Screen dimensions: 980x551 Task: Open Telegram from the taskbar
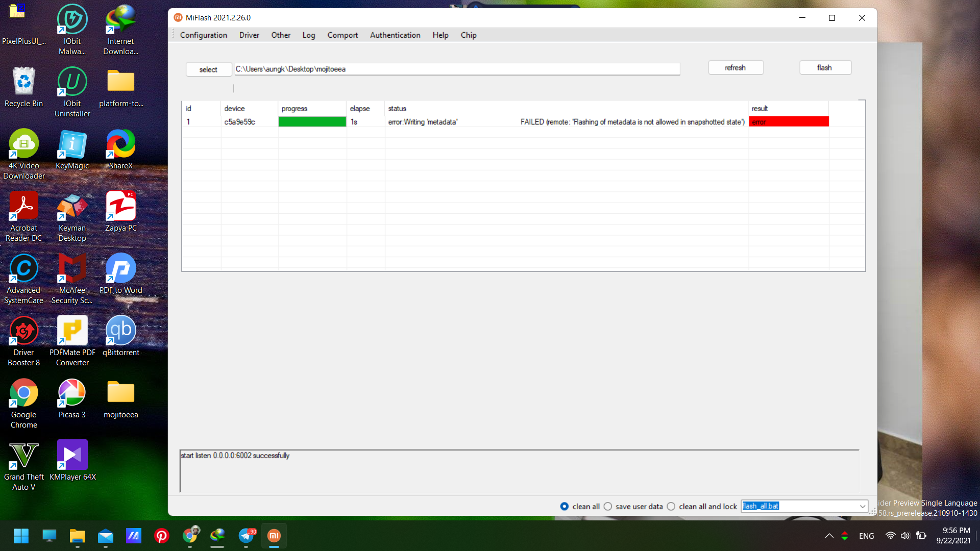[x=246, y=535]
